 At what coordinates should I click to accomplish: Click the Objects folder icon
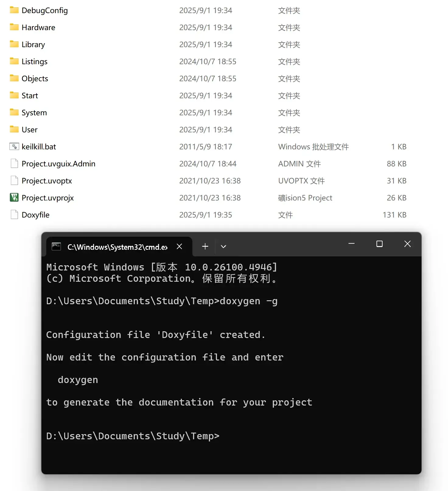point(14,78)
